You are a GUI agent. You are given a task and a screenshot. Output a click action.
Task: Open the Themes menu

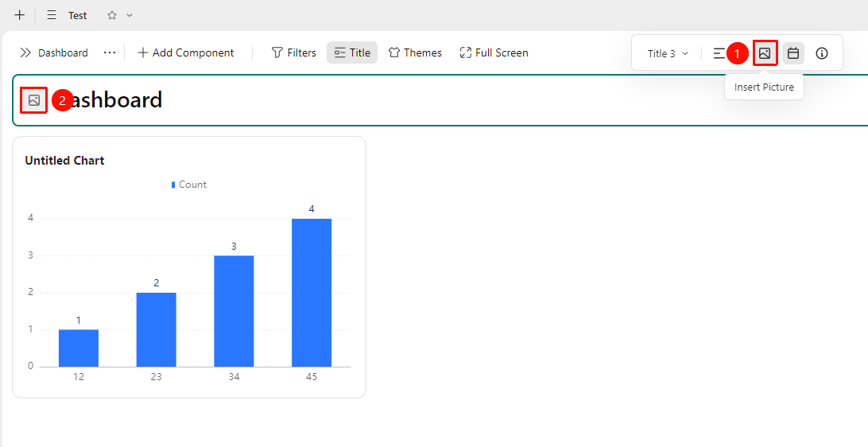[x=415, y=52]
